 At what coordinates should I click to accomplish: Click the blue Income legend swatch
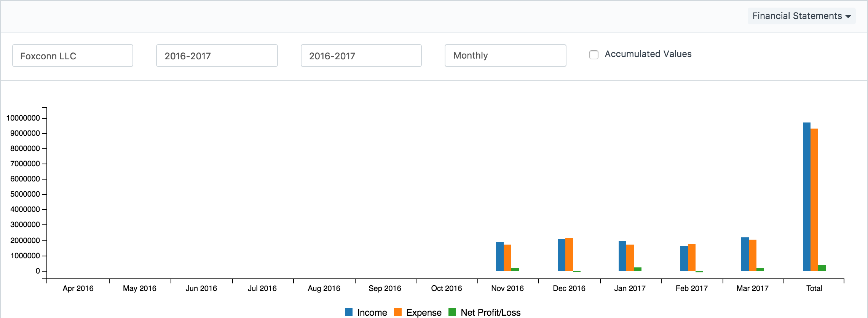(348, 312)
